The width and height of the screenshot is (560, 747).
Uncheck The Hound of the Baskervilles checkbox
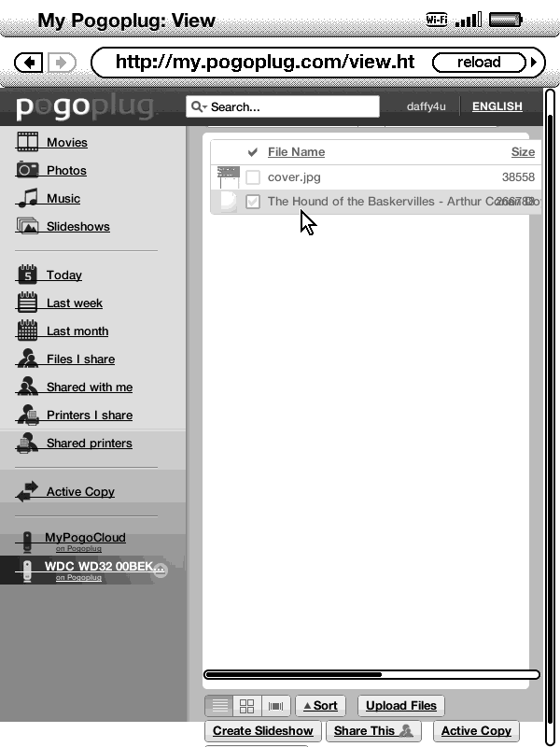click(252, 201)
